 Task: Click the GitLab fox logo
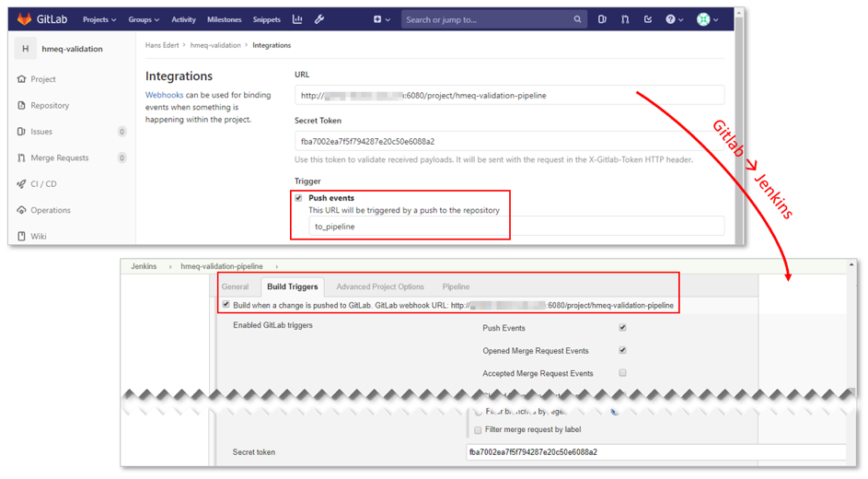tap(25, 18)
